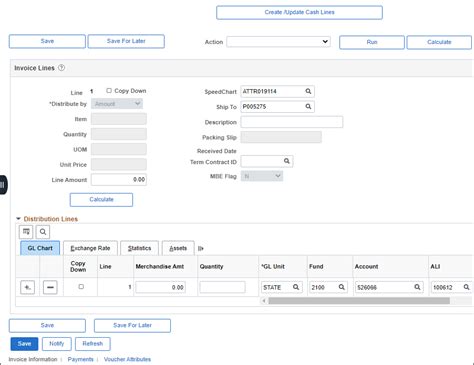Open Distribute by dropdown
The image size is (474, 365).
point(117,104)
